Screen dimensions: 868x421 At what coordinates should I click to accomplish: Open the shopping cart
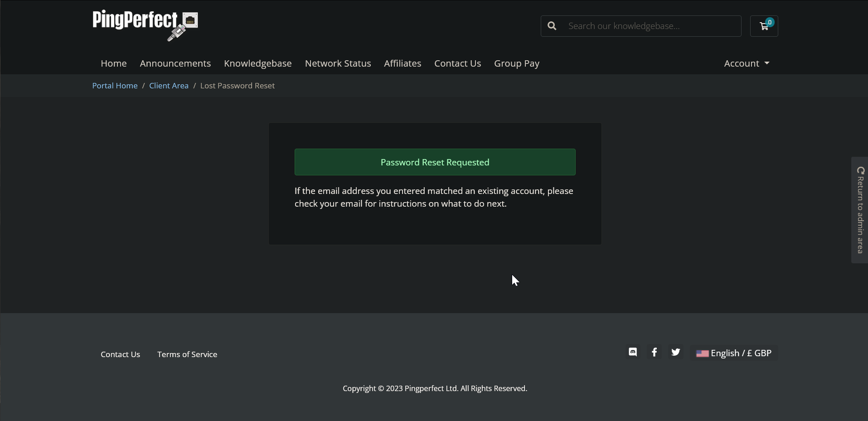point(764,26)
